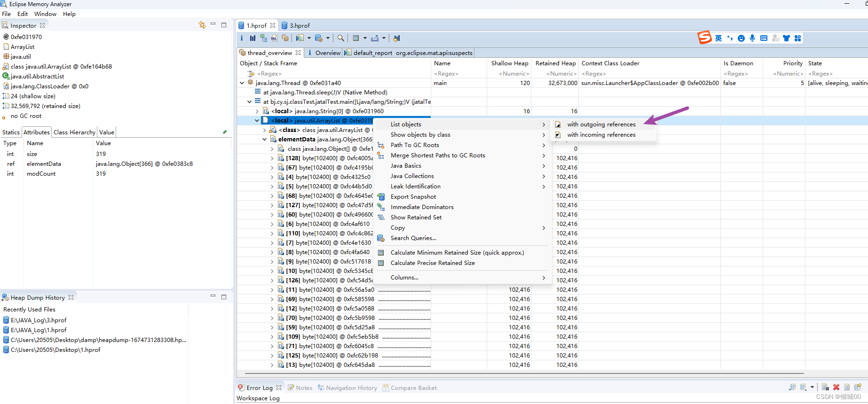The height and width of the screenshot is (404, 868).
Task: Toggle Sogou English/Chinese mode character
Action: 718,38
